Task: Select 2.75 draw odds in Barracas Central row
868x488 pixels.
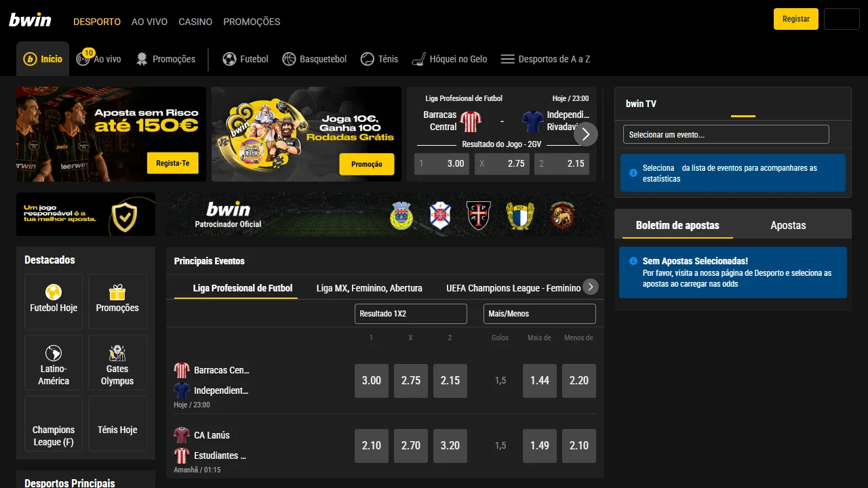Action: [411, 381]
